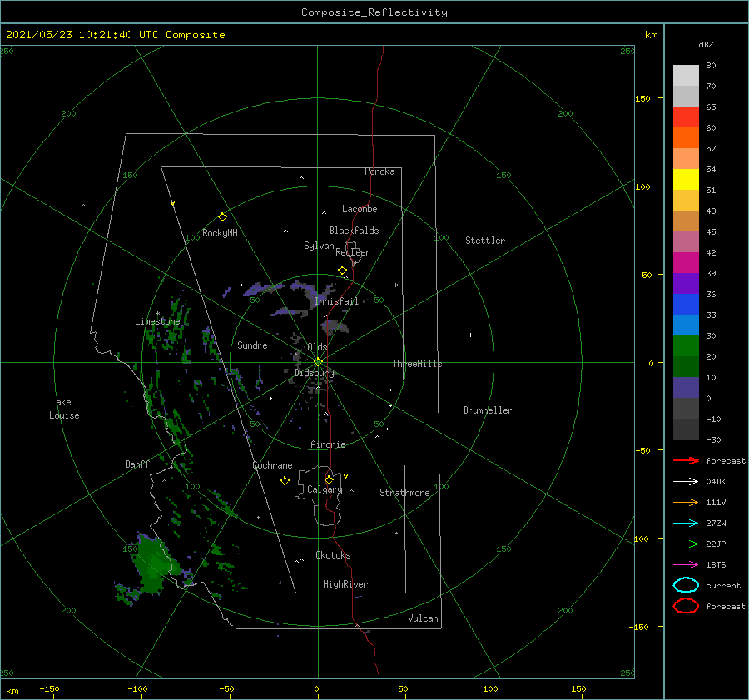
Task: Pick the bright yellow 54 dBZ swatch
Action: 686,180
